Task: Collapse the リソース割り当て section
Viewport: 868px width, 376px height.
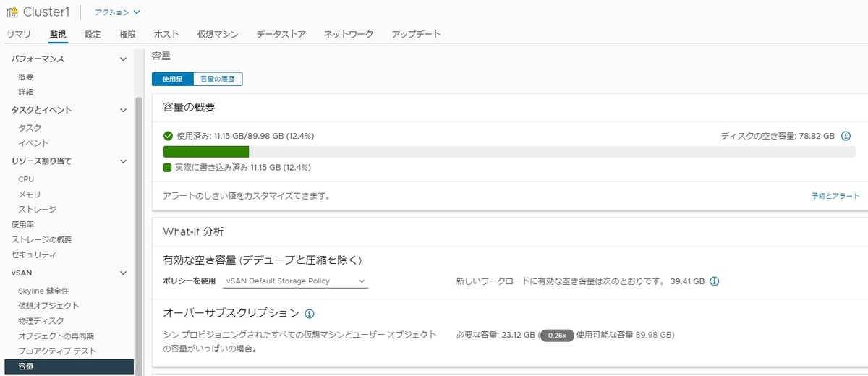Action: click(123, 161)
